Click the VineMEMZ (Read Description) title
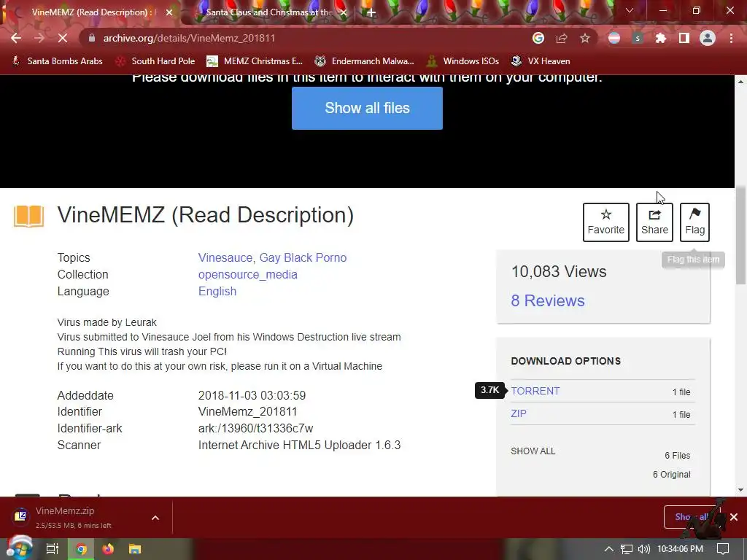Image resolution: width=747 pixels, height=560 pixels. coord(206,215)
